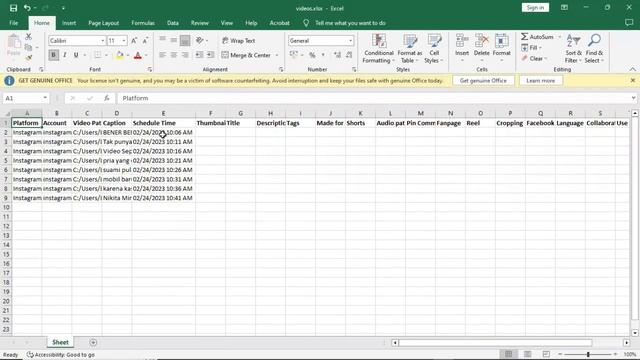
Task: Switch to the Page Layout tab
Action: [x=104, y=23]
